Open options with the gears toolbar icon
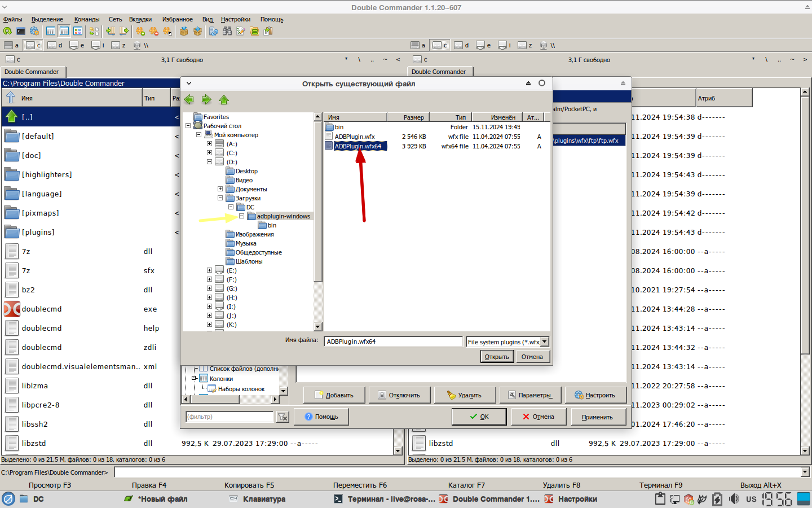 tap(34, 31)
